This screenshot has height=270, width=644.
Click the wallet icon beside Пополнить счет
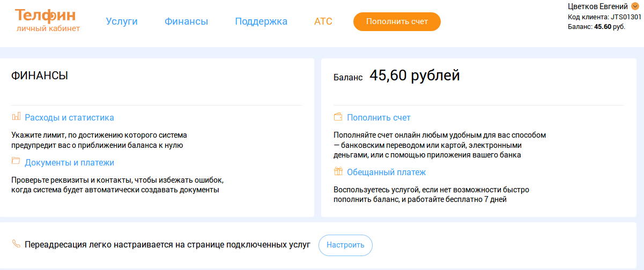point(338,117)
